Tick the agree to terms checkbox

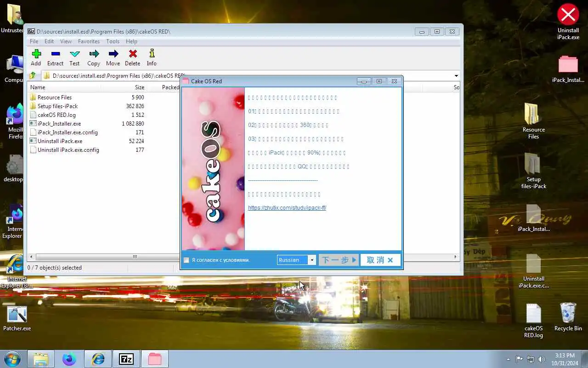[187, 260]
